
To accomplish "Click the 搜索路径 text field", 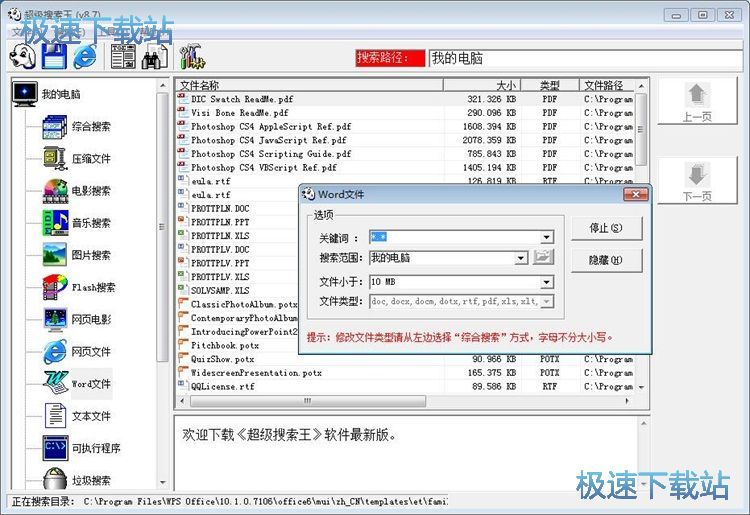I will point(586,58).
